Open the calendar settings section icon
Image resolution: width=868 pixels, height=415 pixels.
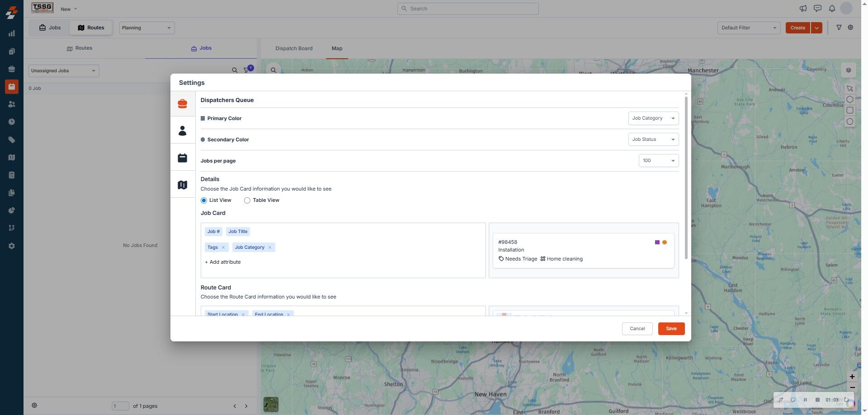[182, 158]
